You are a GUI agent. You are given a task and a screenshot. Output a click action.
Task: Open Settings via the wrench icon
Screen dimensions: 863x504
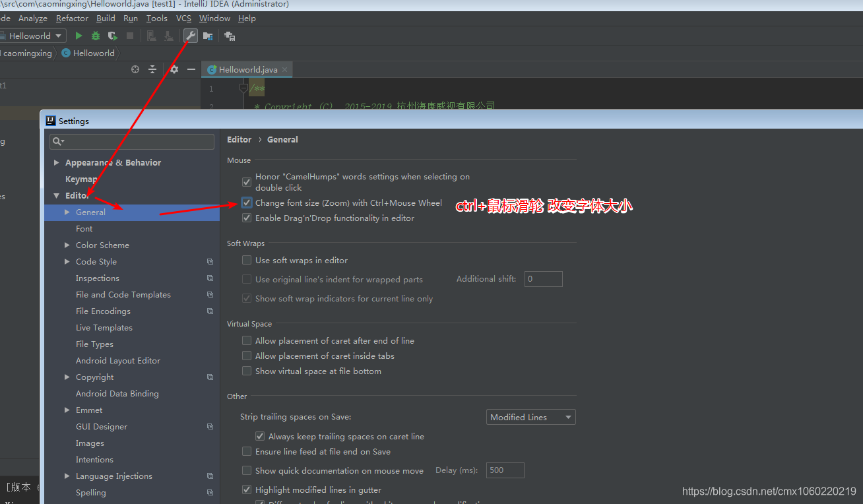[x=190, y=36]
